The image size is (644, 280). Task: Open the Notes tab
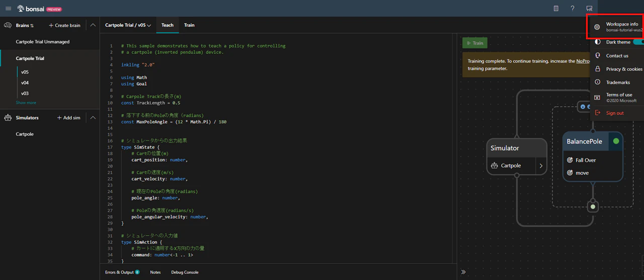(155, 272)
